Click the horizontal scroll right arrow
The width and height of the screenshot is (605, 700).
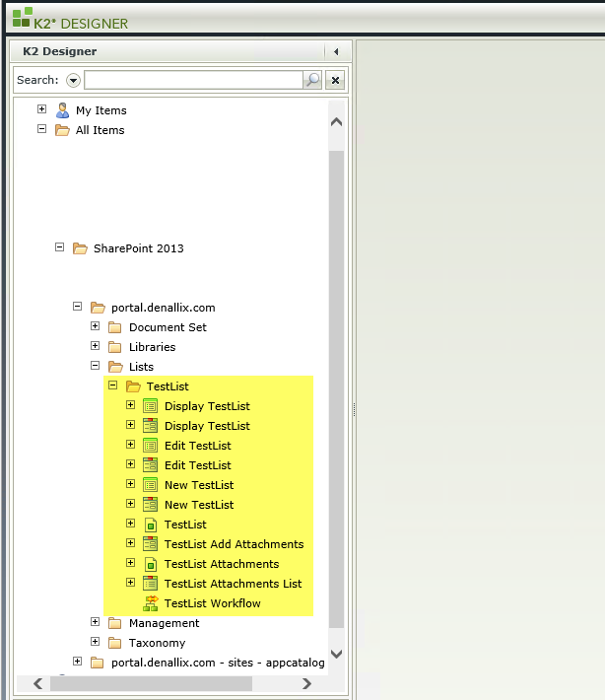306,683
